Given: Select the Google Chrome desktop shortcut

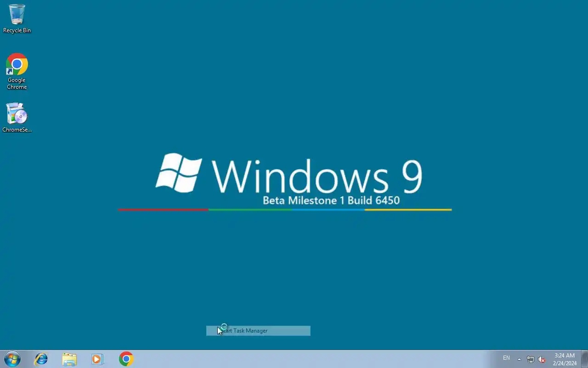Looking at the screenshot, I should 17,71.
